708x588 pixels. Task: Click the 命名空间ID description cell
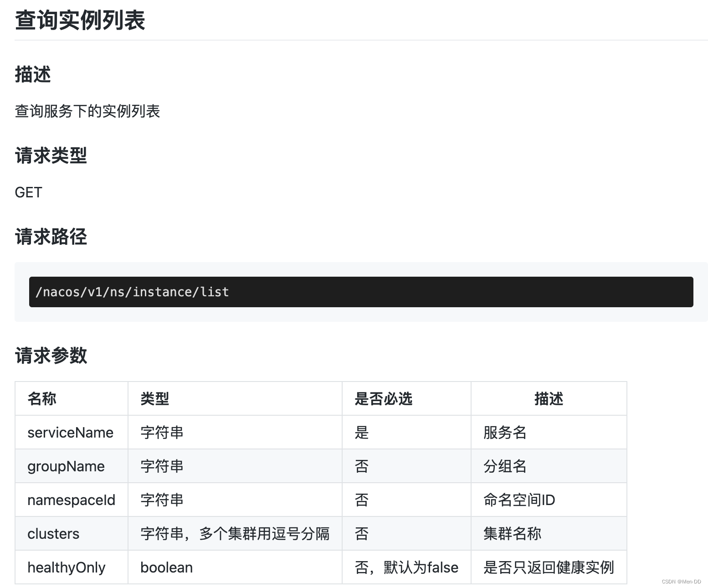tap(549, 500)
